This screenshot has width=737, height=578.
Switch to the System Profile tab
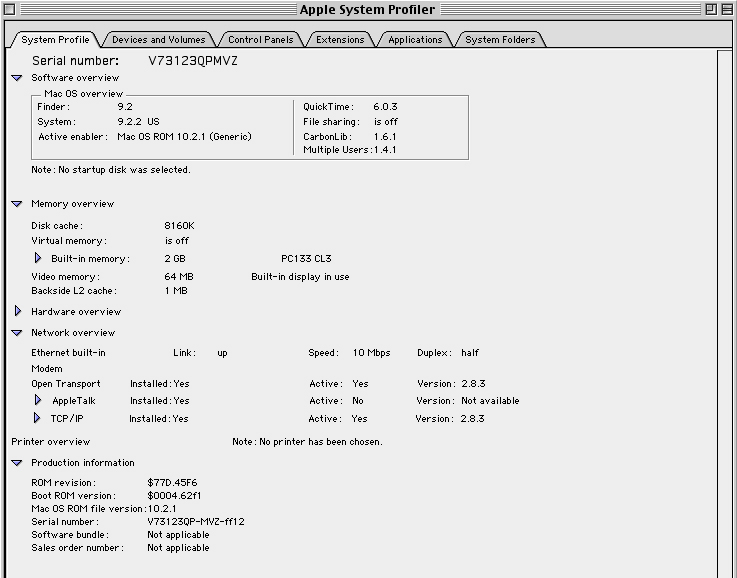point(55,40)
